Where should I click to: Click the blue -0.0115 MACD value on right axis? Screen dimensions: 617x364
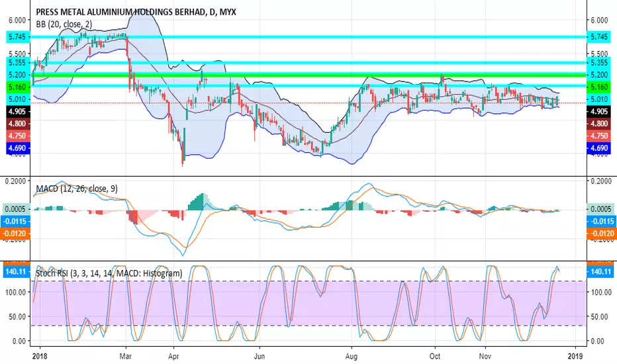coord(600,221)
